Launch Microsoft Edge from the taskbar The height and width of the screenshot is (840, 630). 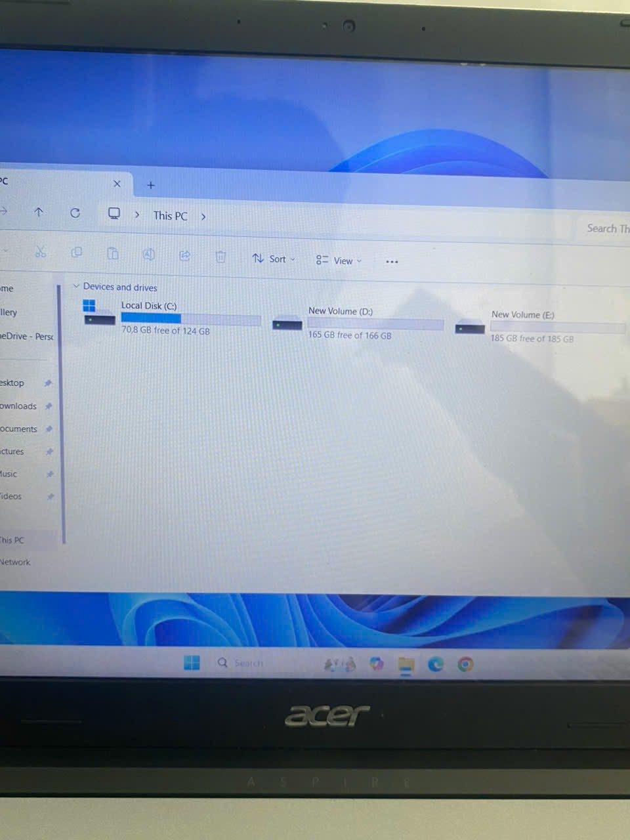click(436, 665)
